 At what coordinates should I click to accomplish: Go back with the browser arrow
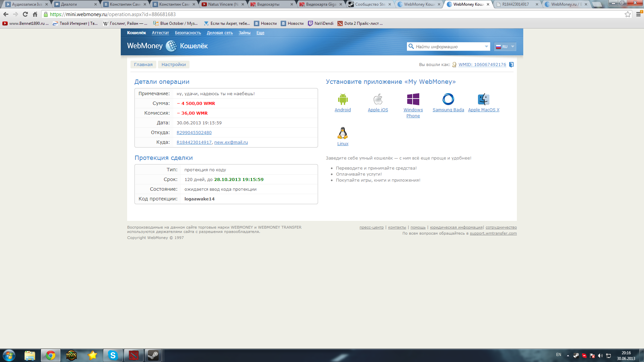(6, 14)
